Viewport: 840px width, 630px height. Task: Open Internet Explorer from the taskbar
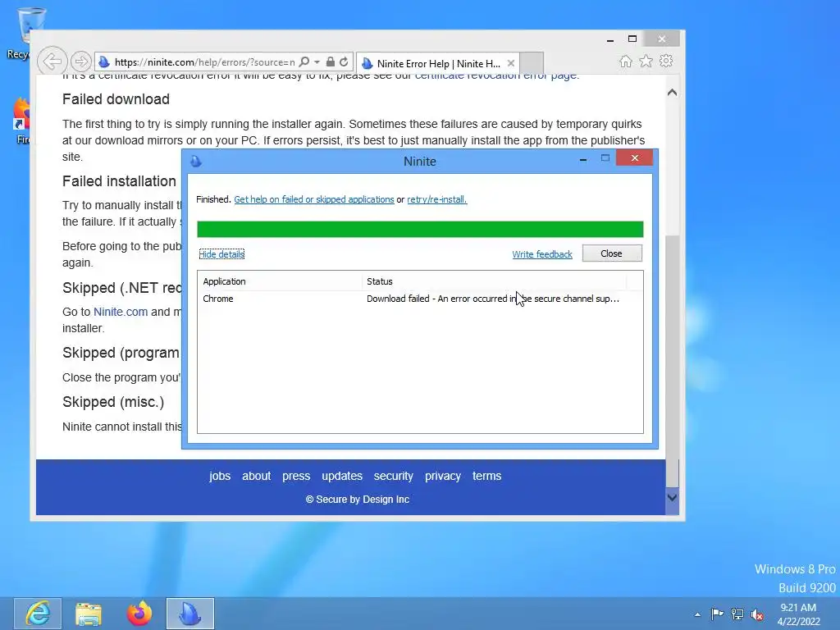point(38,614)
